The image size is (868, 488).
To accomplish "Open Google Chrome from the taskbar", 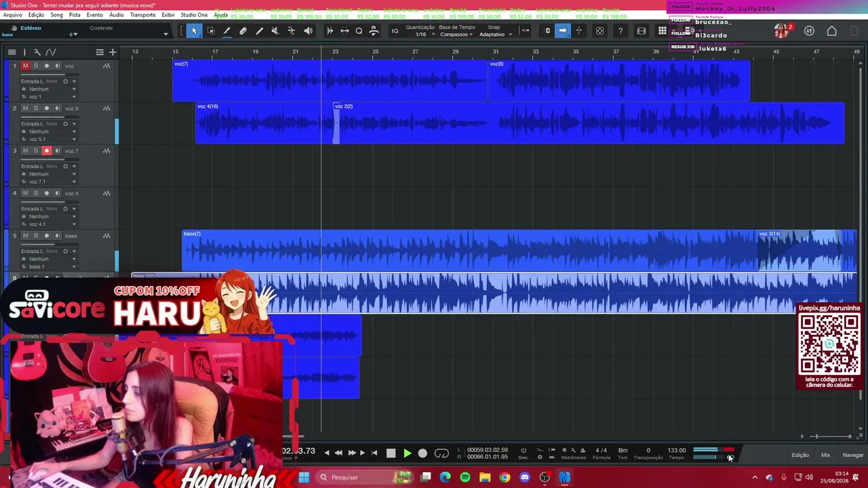I will click(505, 477).
